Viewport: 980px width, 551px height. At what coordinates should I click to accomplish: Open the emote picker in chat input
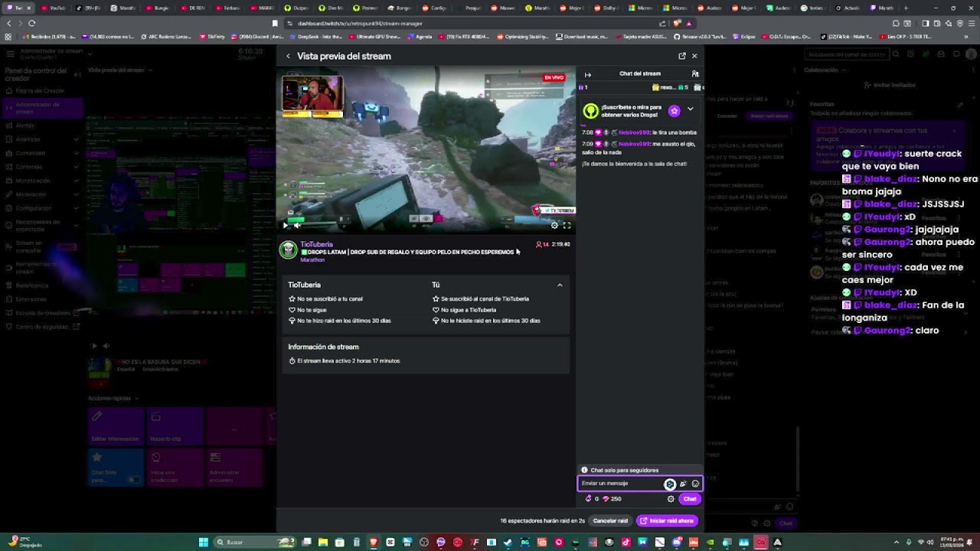tap(695, 484)
